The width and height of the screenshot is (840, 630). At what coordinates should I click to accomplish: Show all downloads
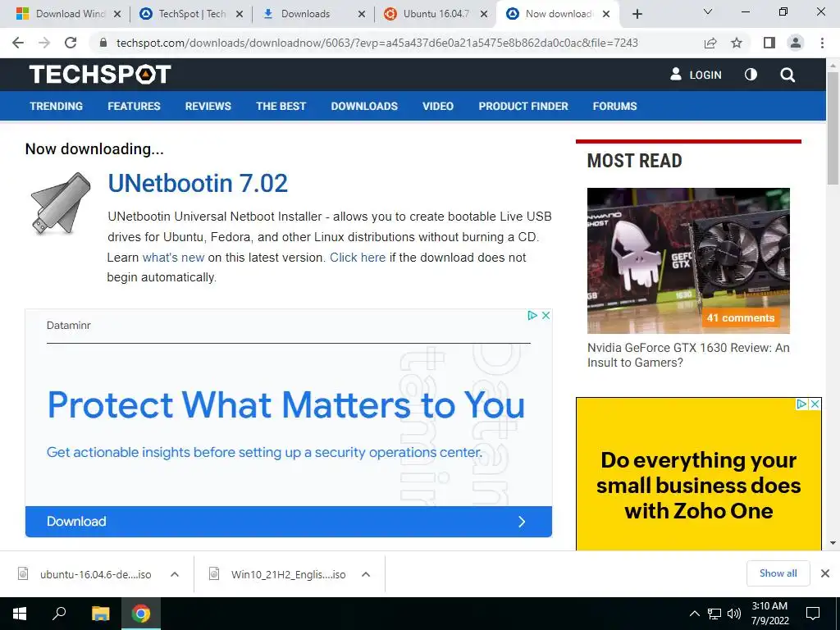coord(778,573)
